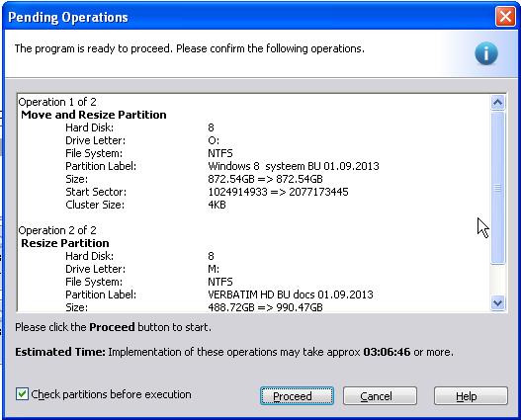Click the Cancel button
521x420 pixels.
click(x=380, y=395)
